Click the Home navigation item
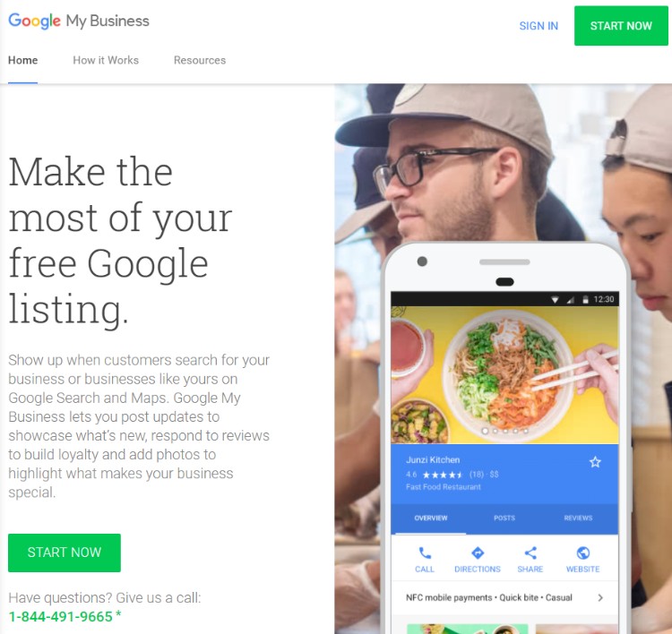 tap(22, 60)
